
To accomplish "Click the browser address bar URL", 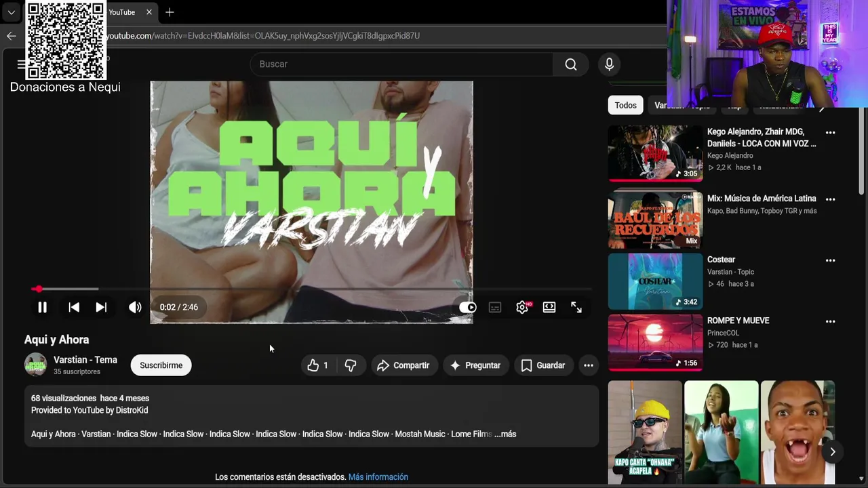I will click(263, 36).
